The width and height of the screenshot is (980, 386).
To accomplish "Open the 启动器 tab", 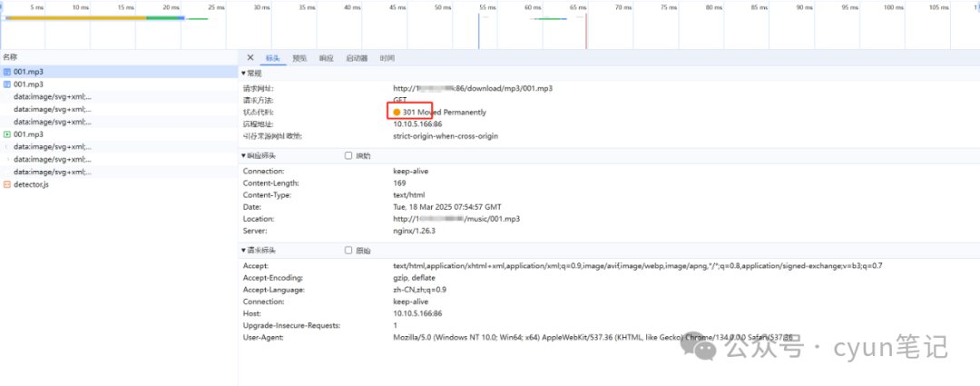I will click(x=357, y=58).
